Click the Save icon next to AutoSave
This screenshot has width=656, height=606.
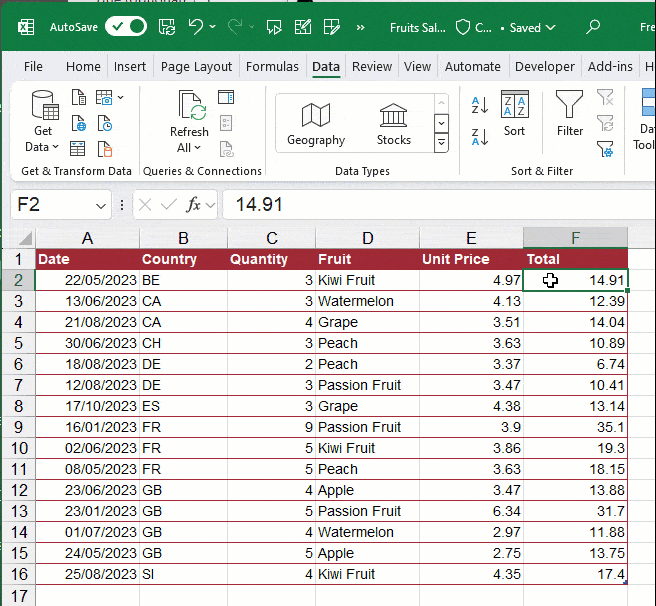point(167,27)
